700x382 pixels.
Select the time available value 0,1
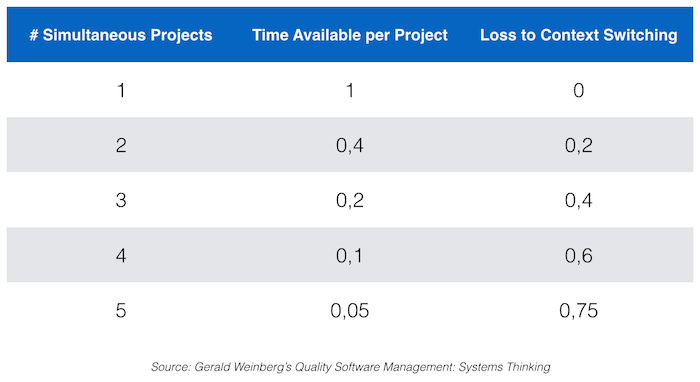click(349, 256)
